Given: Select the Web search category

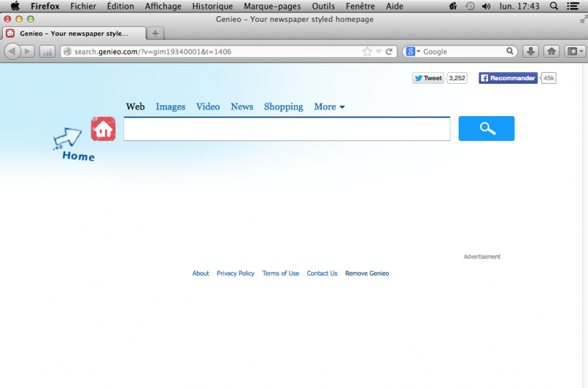Looking at the screenshot, I should 135,107.
